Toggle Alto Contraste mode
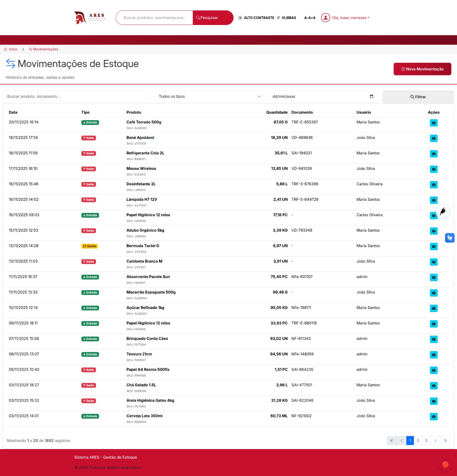Image resolution: width=457 pixels, height=476 pixels. (x=256, y=18)
